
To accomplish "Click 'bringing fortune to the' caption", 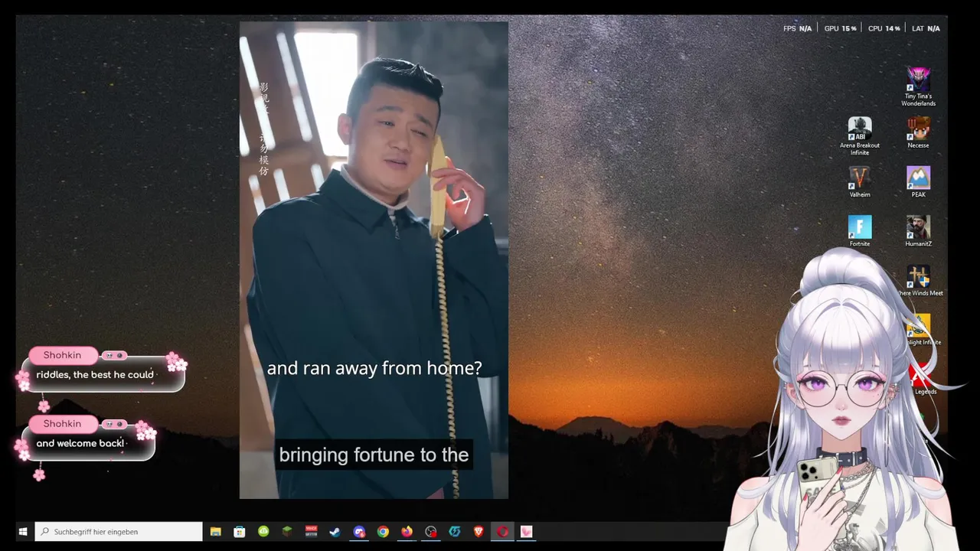I will point(374,455).
